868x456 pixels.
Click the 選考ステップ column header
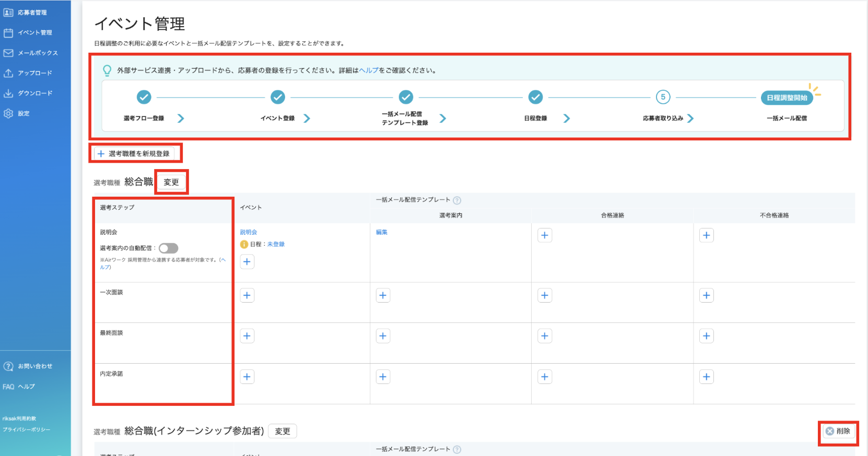(x=117, y=207)
